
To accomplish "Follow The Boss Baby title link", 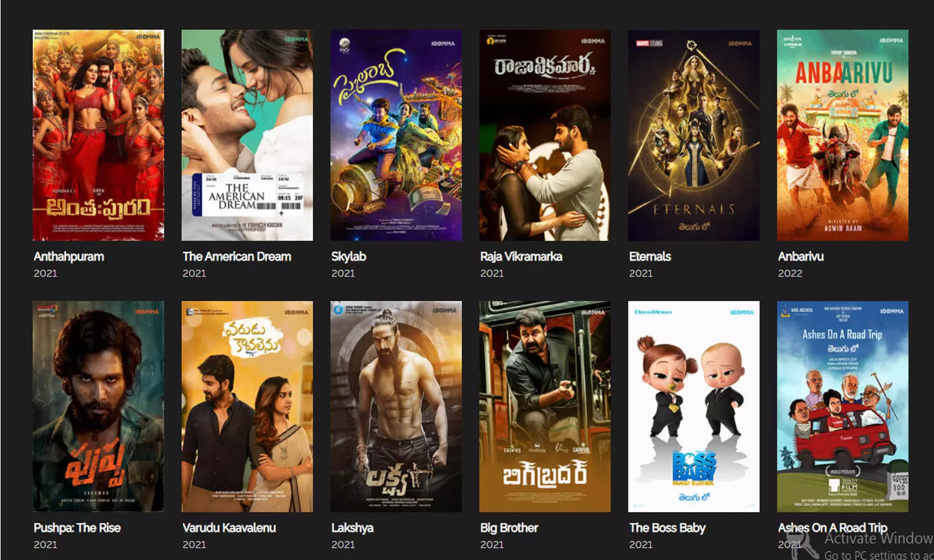I will click(667, 528).
